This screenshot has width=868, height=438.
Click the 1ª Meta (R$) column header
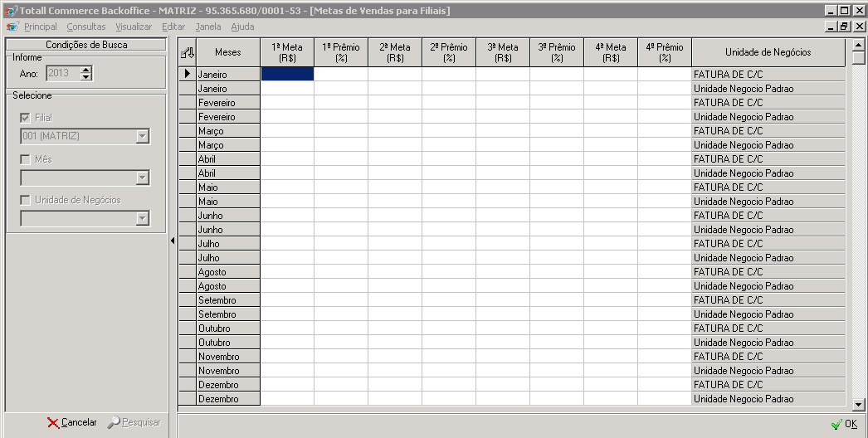(x=287, y=52)
